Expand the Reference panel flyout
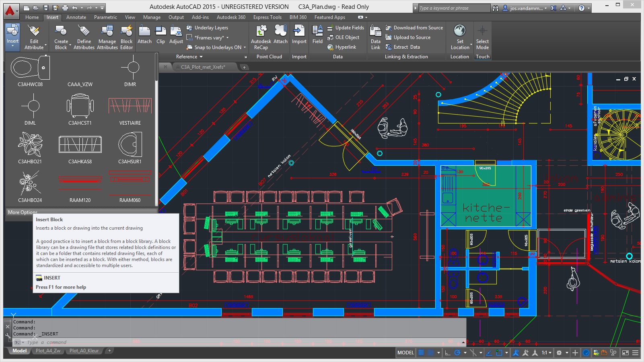 click(189, 57)
